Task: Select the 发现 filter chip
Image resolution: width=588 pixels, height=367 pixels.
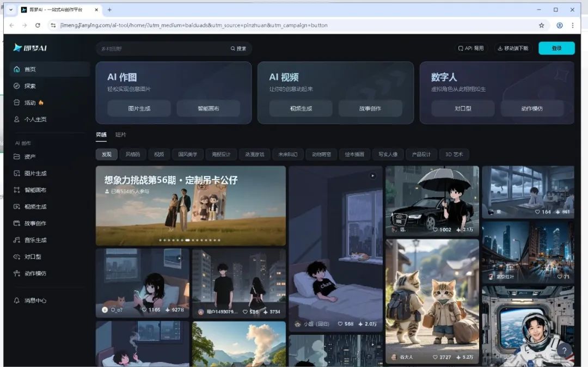Action: point(106,154)
